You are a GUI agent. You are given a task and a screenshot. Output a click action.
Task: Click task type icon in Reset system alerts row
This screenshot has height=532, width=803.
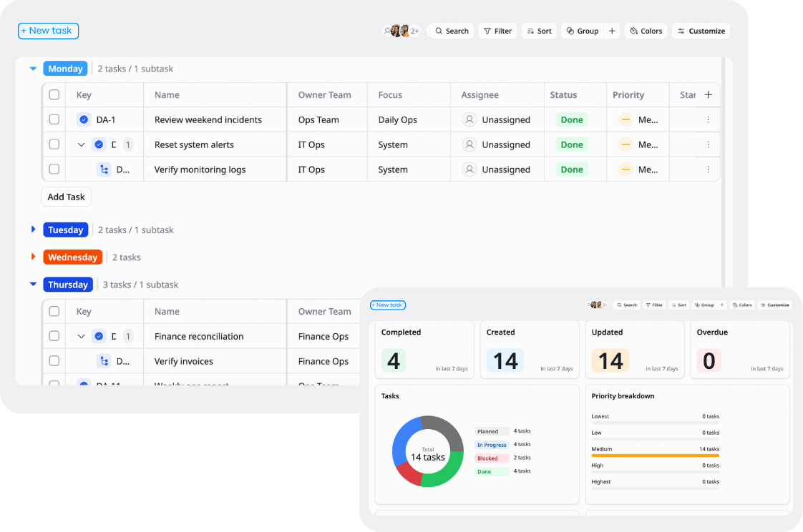(99, 144)
